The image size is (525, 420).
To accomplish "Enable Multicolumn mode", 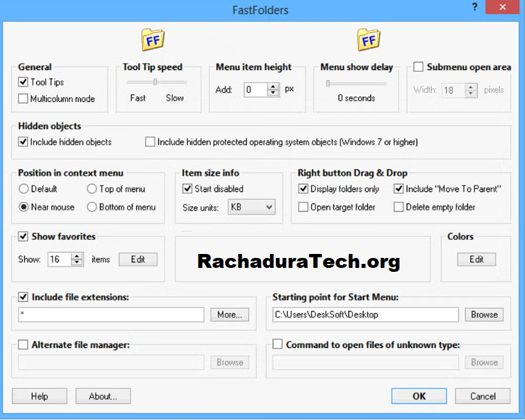I will (23, 99).
